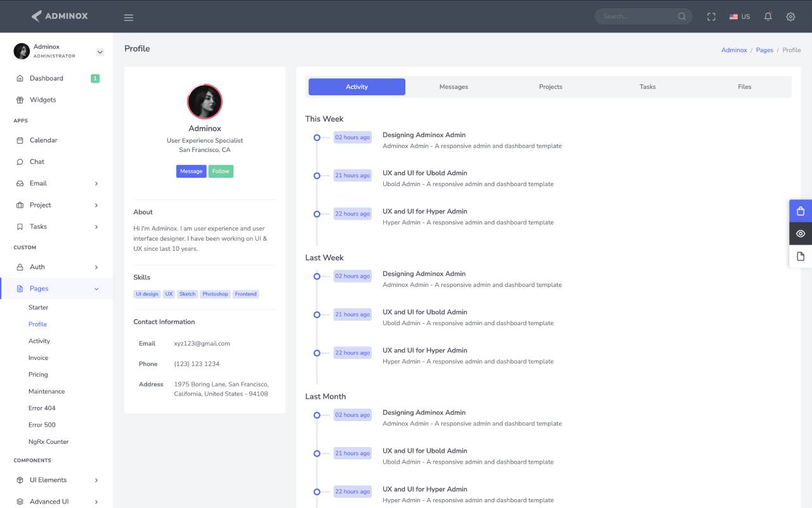Image resolution: width=812 pixels, height=508 pixels.
Task: Click the profile photo in card
Action: (x=205, y=102)
